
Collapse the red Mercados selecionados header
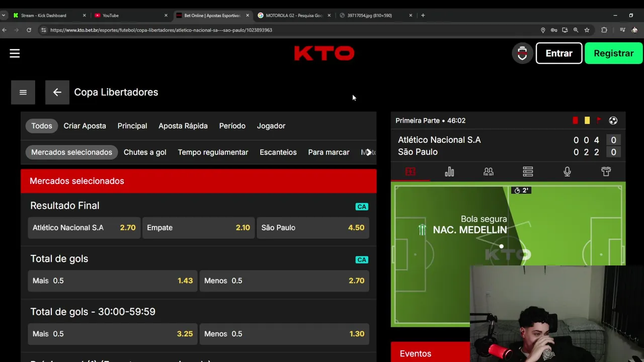(x=198, y=181)
